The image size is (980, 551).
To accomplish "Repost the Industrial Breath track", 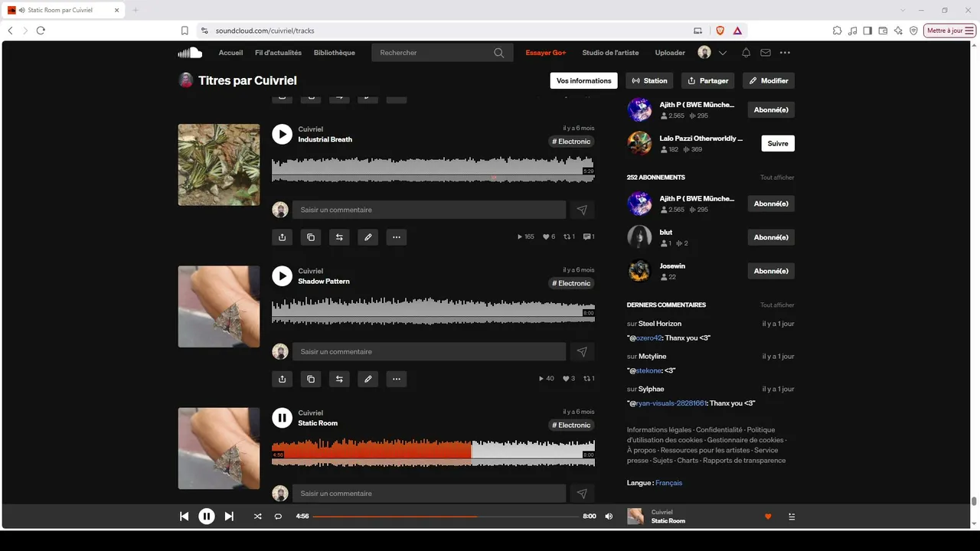I will (x=339, y=237).
